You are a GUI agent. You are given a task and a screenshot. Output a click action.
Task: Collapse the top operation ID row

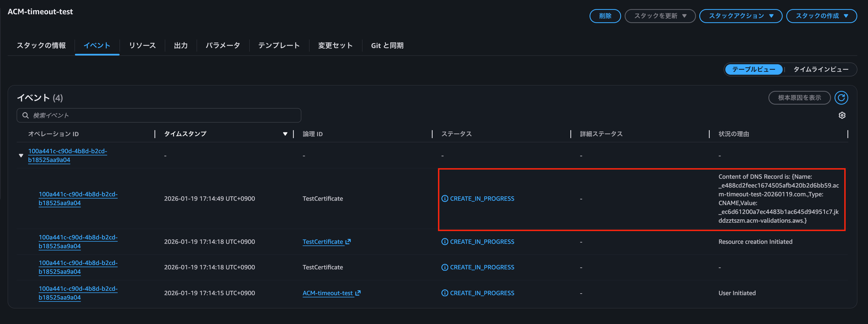pos(21,155)
